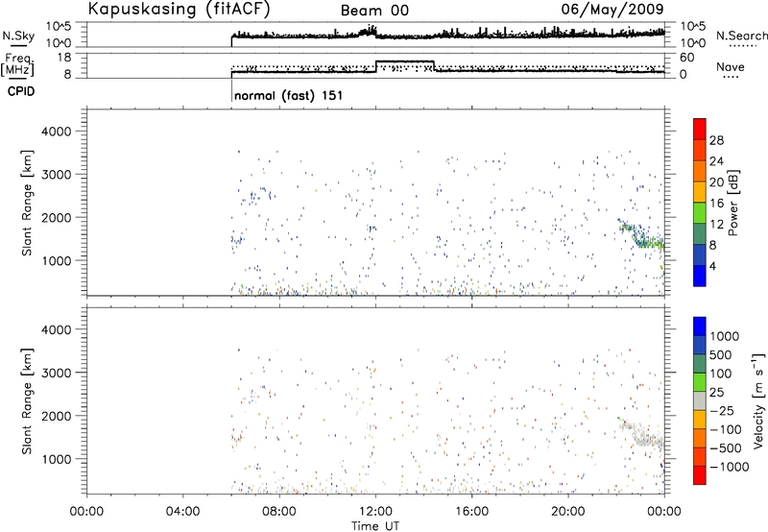Click the "4" Power colorbar tick label
Image resolution: width=768 pixels, height=532 pixels.
tap(713, 266)
